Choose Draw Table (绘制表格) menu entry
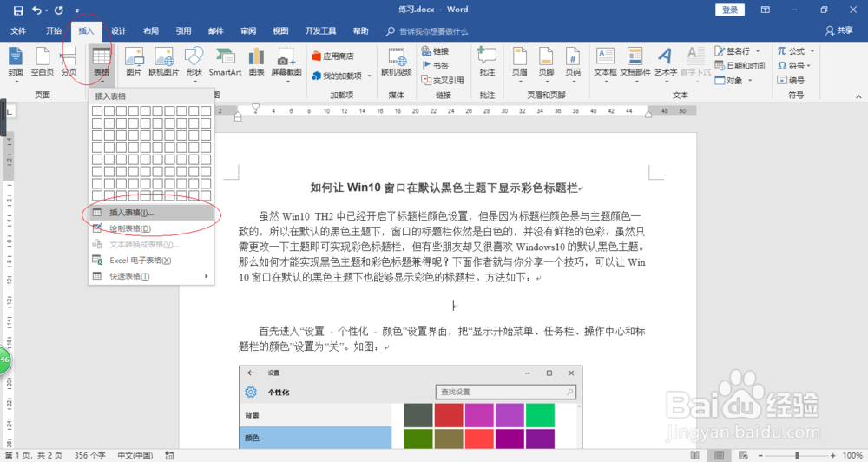 coord(152,228)
